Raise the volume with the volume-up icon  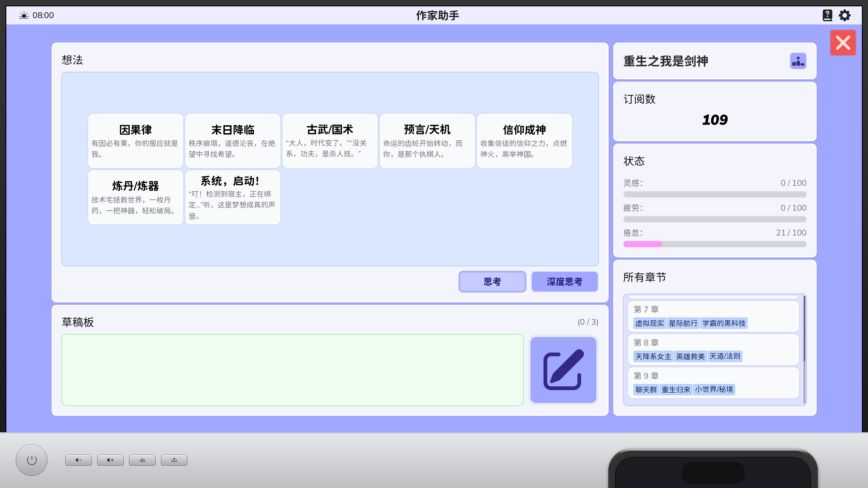[110, 460]
